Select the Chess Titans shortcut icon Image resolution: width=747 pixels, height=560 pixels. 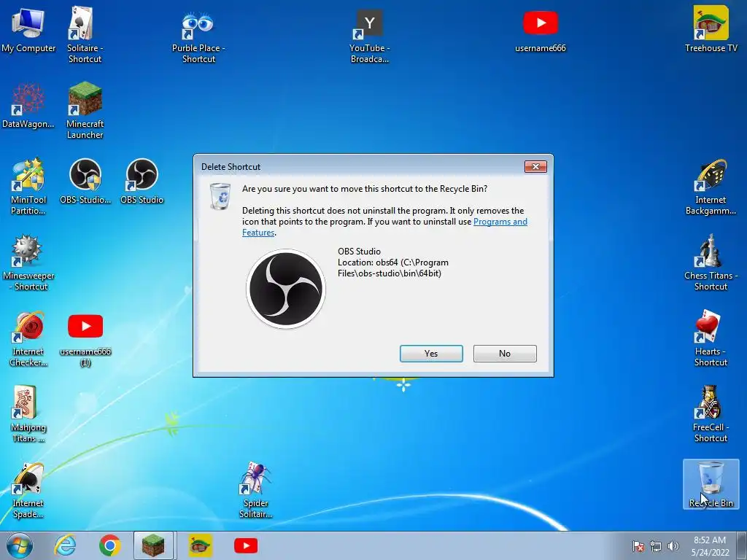(x=711, y=262)
